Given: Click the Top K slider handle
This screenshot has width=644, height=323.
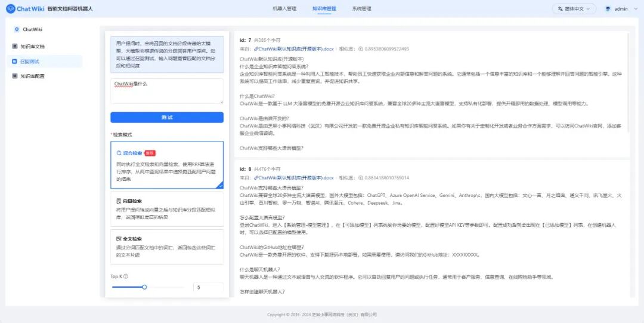Looking at the screenshot, I should [x=144, y=287].
